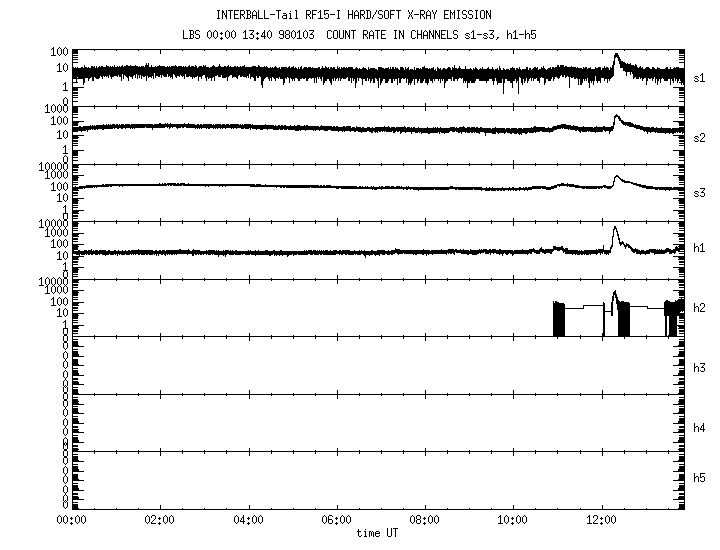
Task: Select the 08:00 time axis label
Action: click(425, 520)
